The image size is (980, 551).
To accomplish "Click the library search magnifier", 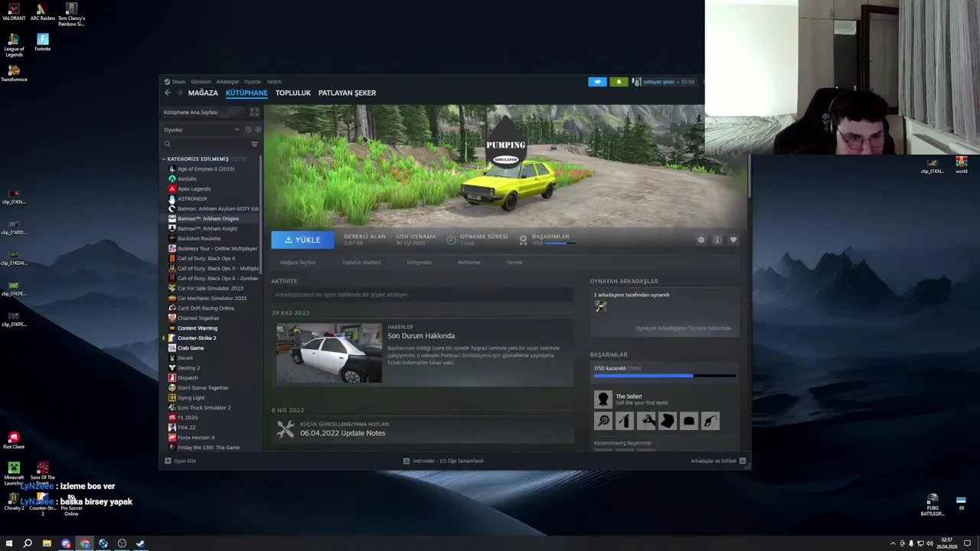I will coord(167,144).
